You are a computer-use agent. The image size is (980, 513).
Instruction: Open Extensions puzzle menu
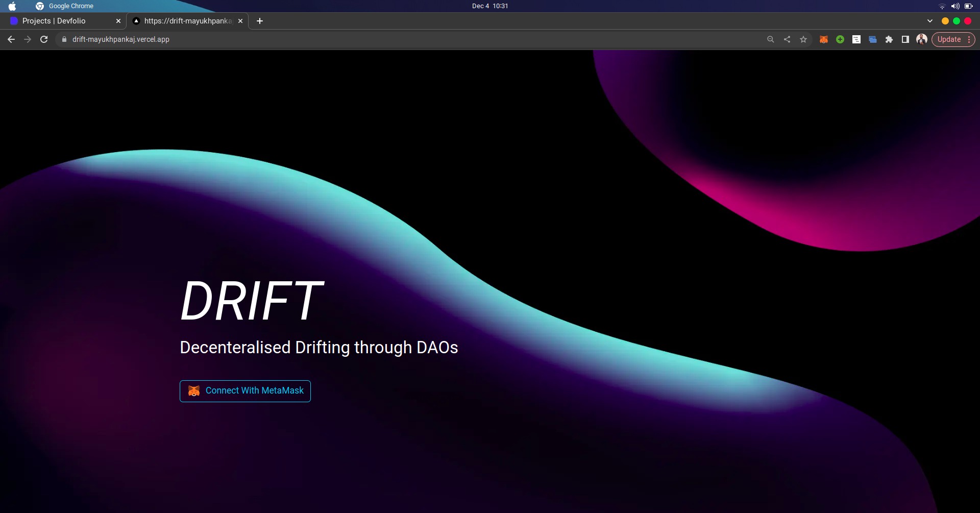pos(889,39)
